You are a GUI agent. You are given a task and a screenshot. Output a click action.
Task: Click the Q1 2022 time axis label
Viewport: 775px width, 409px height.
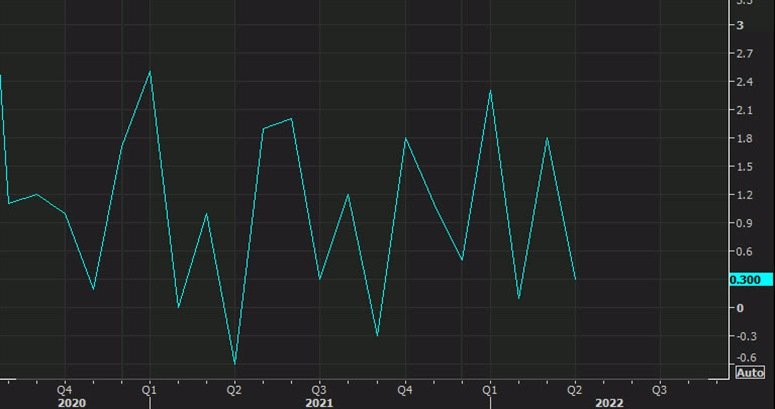coord(490,390)
